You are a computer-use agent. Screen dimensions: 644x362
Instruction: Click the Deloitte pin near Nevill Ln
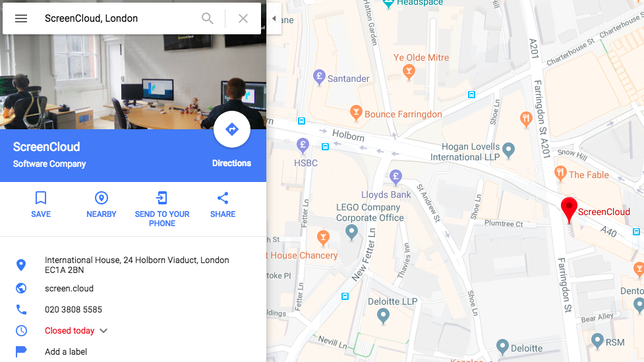pos(502,347)
